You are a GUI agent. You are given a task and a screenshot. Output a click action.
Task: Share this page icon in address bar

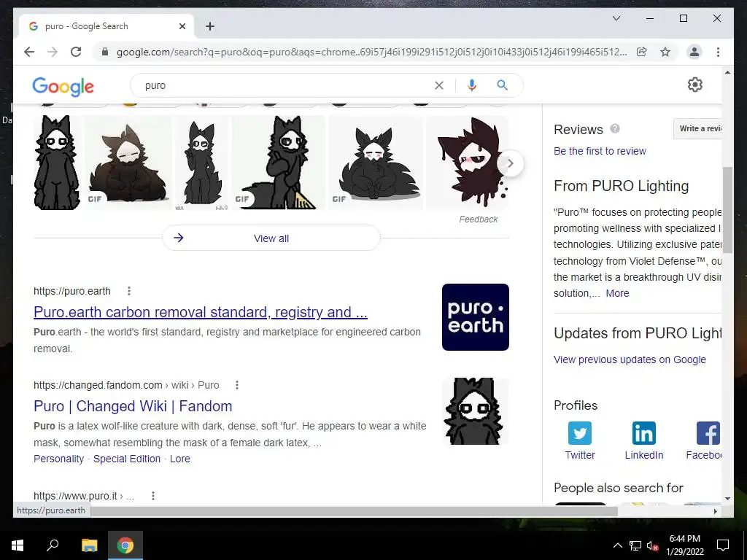point(642,52)
